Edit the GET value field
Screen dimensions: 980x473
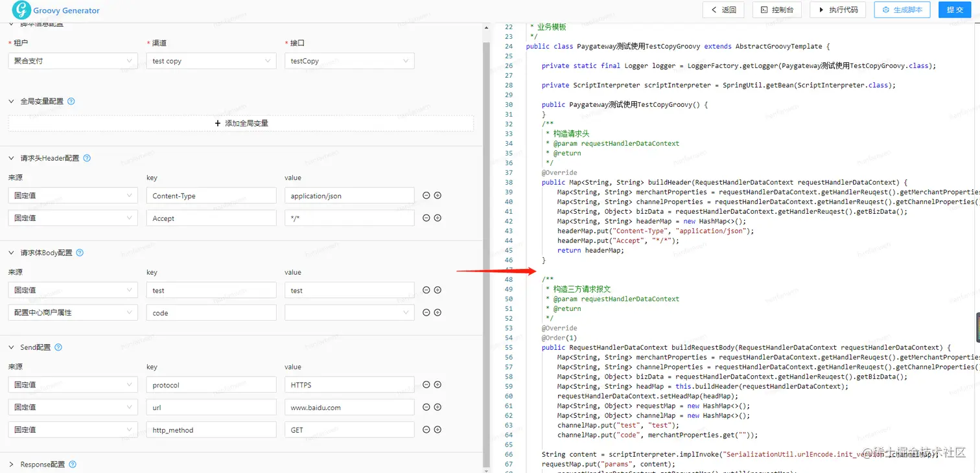tap(349, 430)
